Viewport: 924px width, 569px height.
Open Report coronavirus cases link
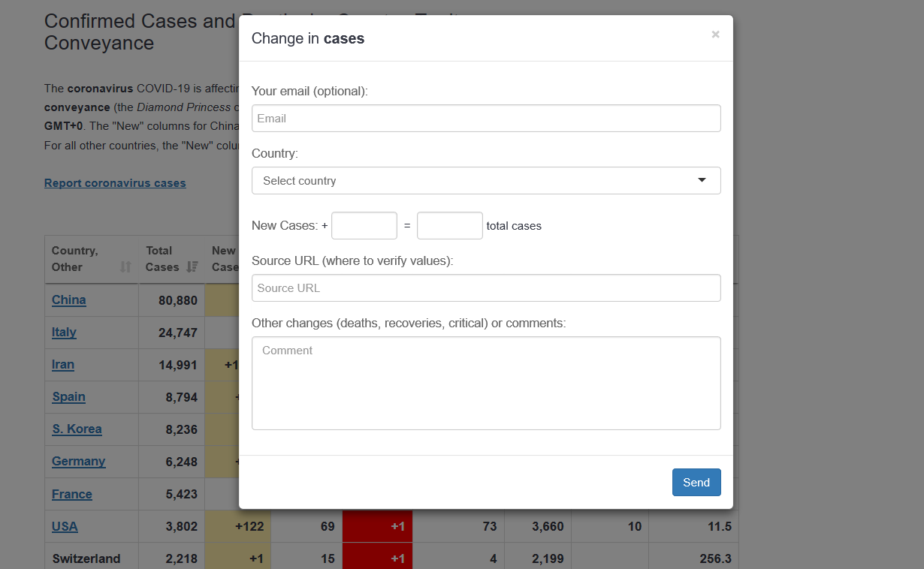115,183
